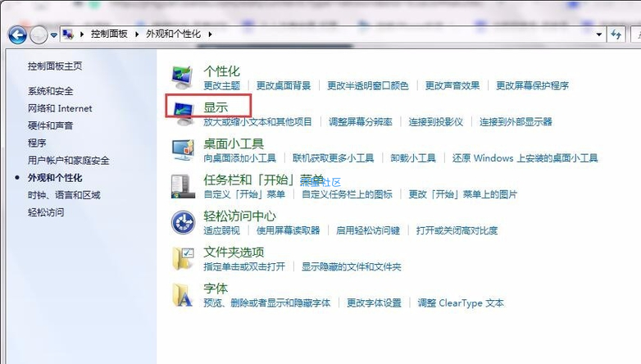The width and height of the screenshot is (641, 364).
Task: Click 启用轻松访问键 link
Action: click(368, 230)
